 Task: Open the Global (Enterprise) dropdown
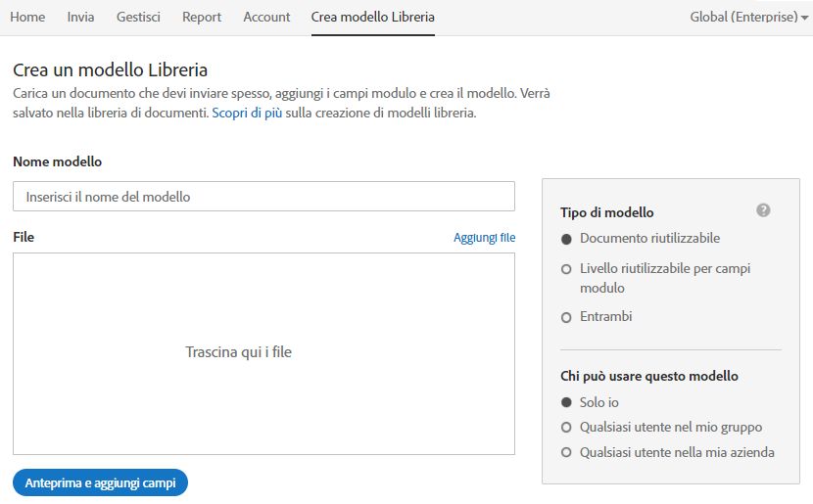pyautogui.click(x=748, y=17)
